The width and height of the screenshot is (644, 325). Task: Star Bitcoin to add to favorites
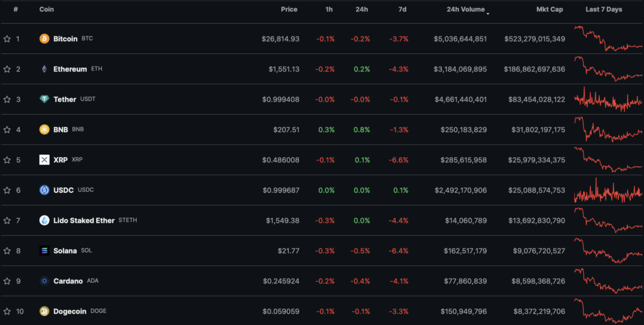[7, 39]
